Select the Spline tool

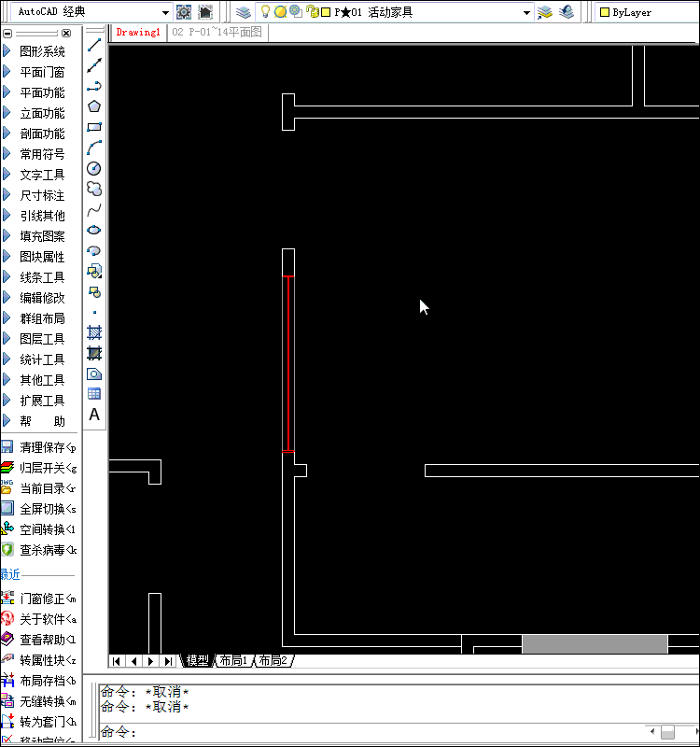[x=94, y=209]
